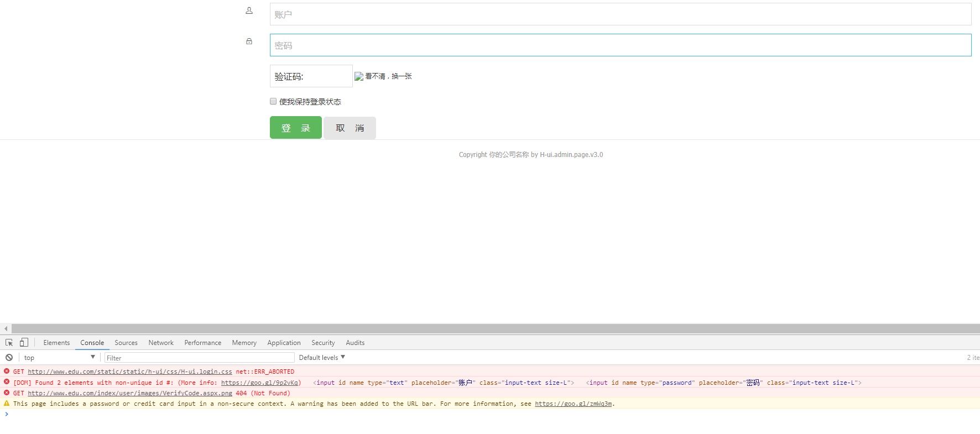Open the top context dropdown
Viewport: 980px width, 434px height.
pos(59,358)
